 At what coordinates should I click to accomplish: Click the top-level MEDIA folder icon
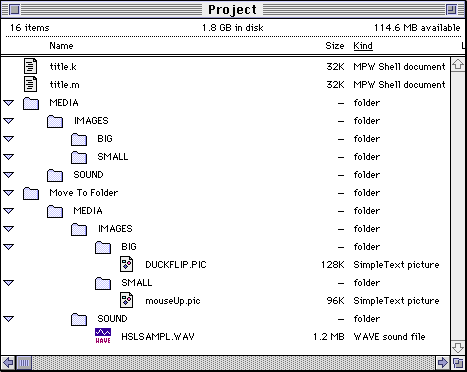tap(31, 103)
